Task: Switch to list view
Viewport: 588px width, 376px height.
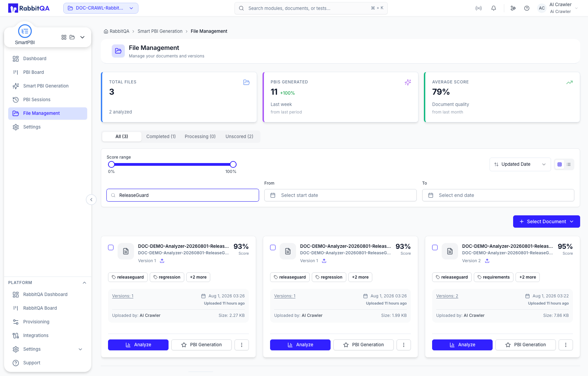Action: coord(569,164)
